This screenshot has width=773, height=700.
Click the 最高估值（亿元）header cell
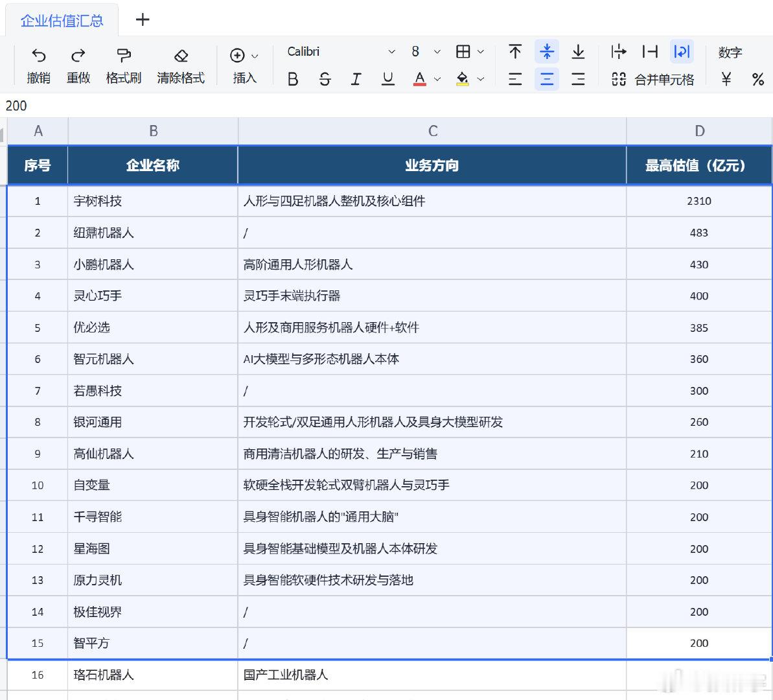699,165
